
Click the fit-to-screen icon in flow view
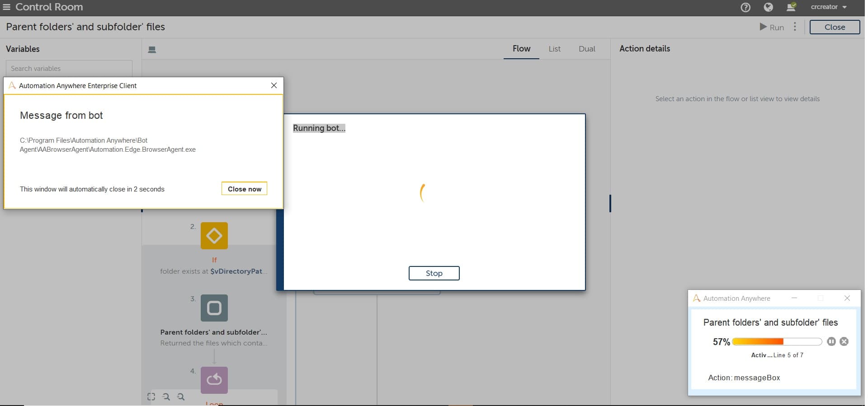(151, 397)
